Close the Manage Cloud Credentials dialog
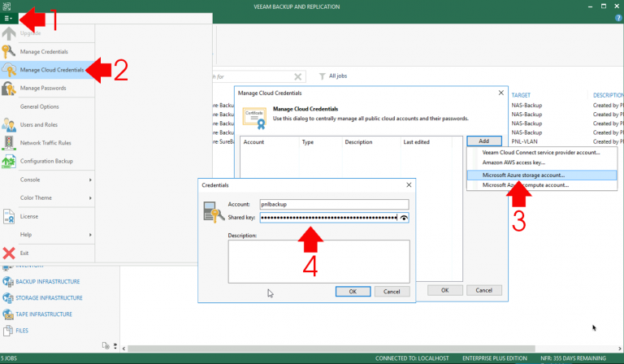Screen dimensions: 624x364 pos(501,93)
